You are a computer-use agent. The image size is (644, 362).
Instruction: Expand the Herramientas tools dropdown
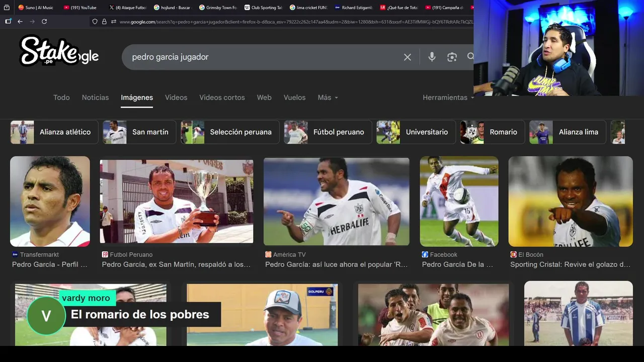(x=448, y=98)
